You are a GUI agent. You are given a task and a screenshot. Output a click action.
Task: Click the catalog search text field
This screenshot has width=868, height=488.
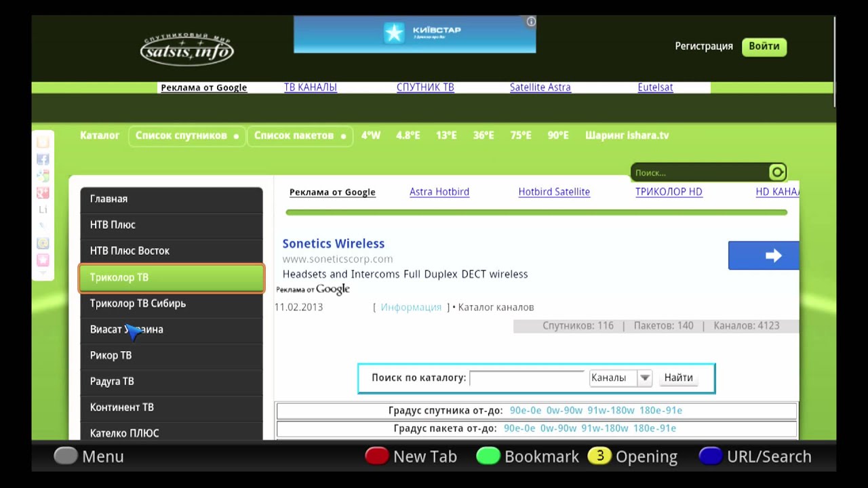tap(527, 378)
